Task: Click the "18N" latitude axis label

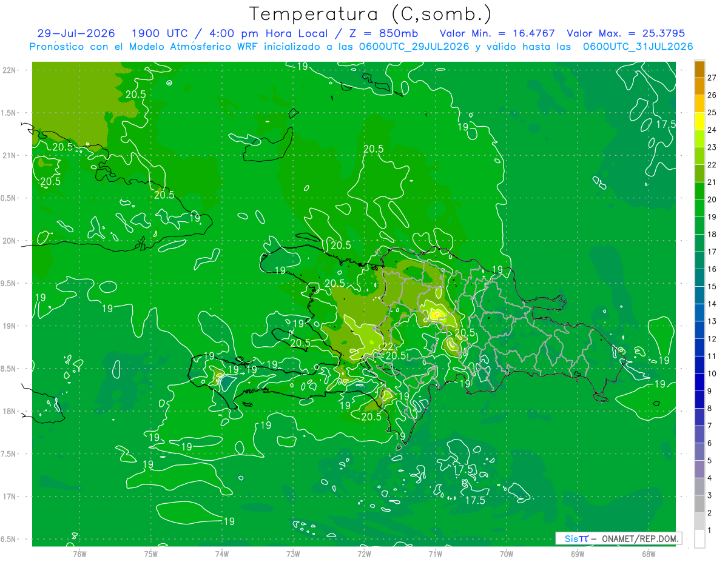Action: (x=9, y=411)
